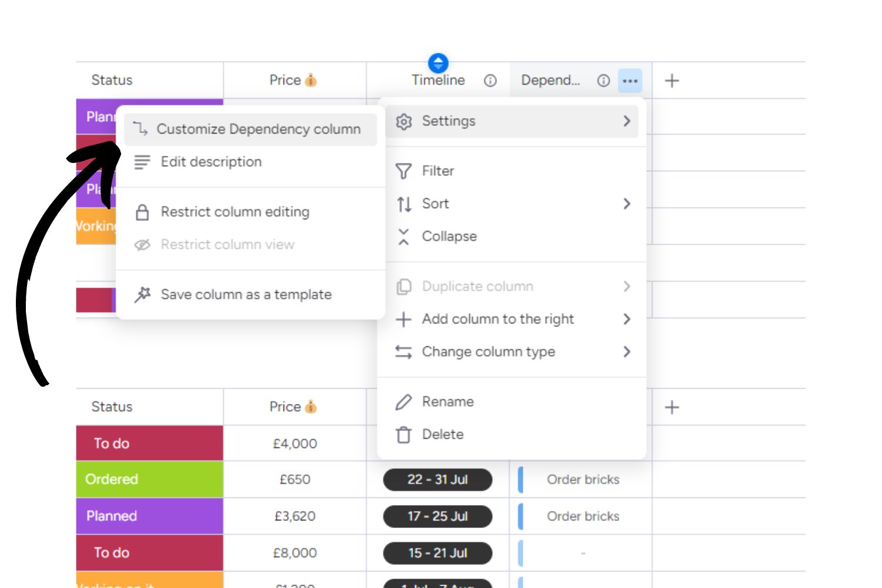Open the Sort submenu arrow
This screenshot has height=588, width=882.
point(627,203)
